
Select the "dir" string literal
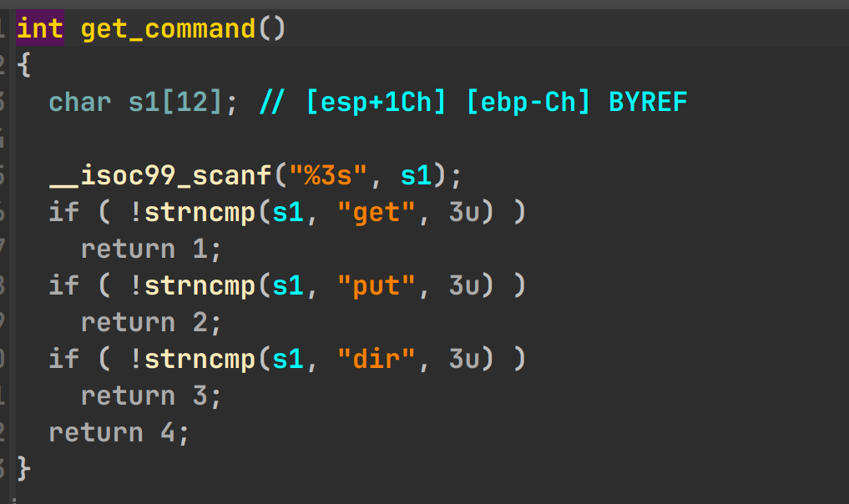tap(376, 360)
